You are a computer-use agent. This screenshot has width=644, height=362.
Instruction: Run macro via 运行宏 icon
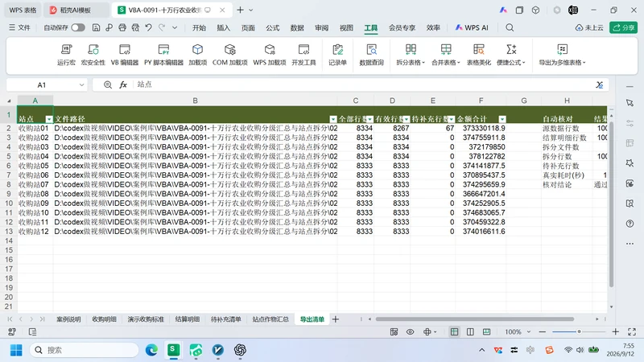(66, 55)
